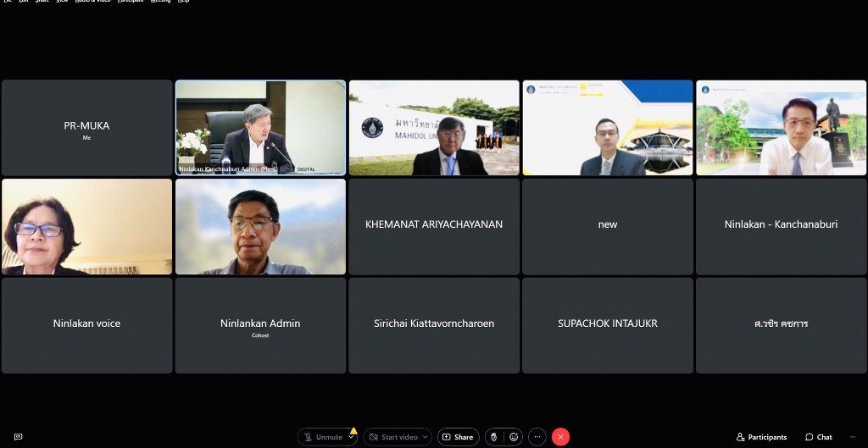Select the PR-MUKA participant tile
The image size is (868, 448).
pyautogui.click(x=87, y=128)
